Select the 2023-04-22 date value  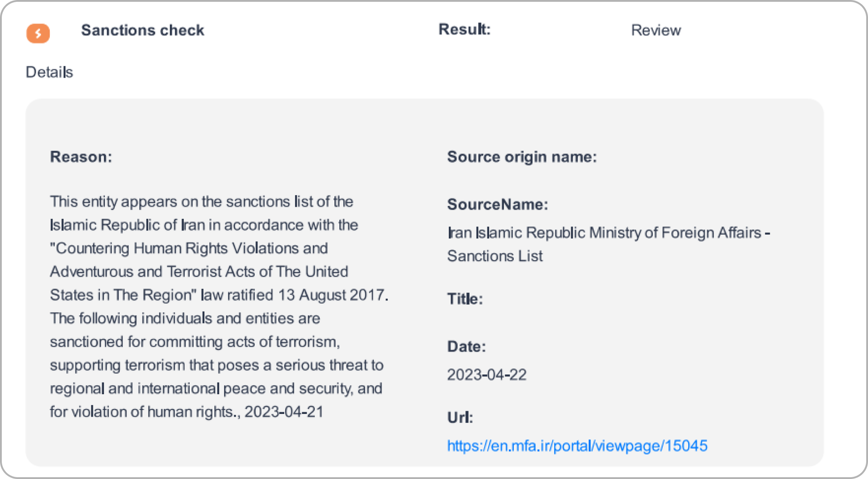point(487,374)
